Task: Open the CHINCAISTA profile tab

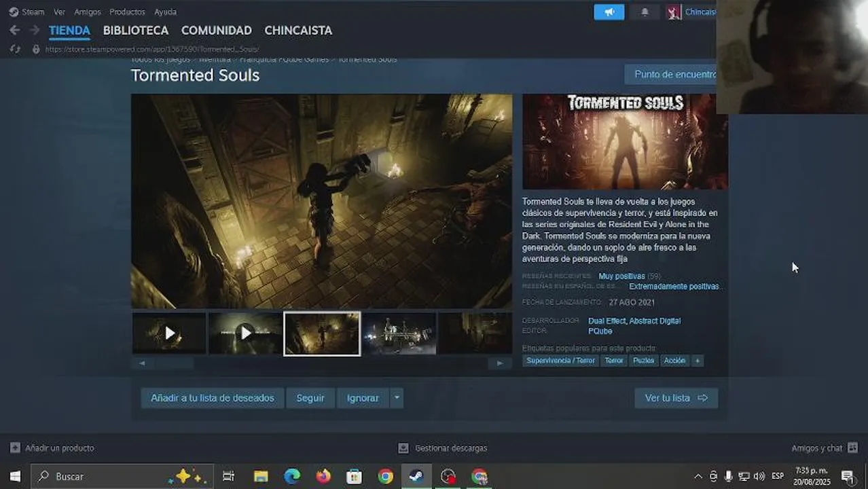Action: pyautogui.click(x=298, y=31)
